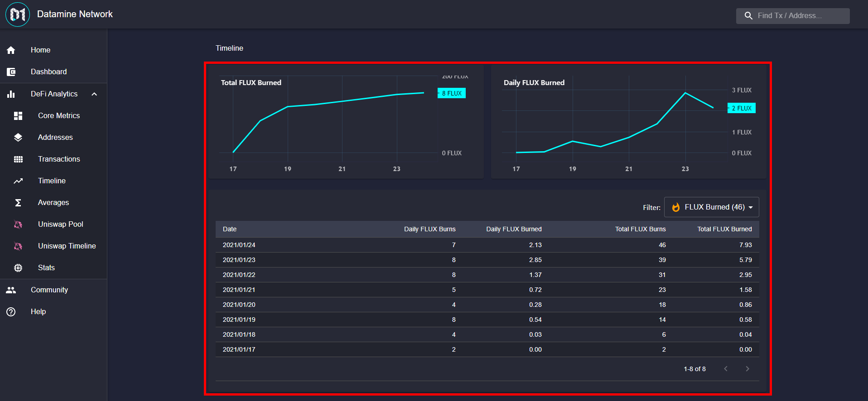The image size is (868, 401).
Task: Click the DeFi Analytics bar chart icon
Action: pyautogui.click(x=11, y=94)
